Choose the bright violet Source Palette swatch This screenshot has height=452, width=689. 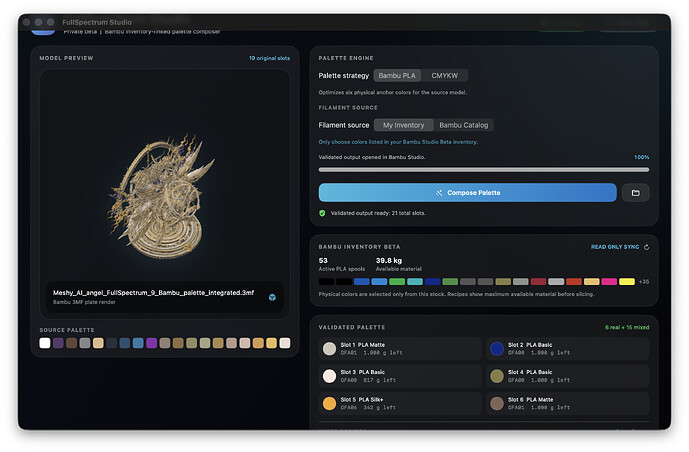pos(151,343)
